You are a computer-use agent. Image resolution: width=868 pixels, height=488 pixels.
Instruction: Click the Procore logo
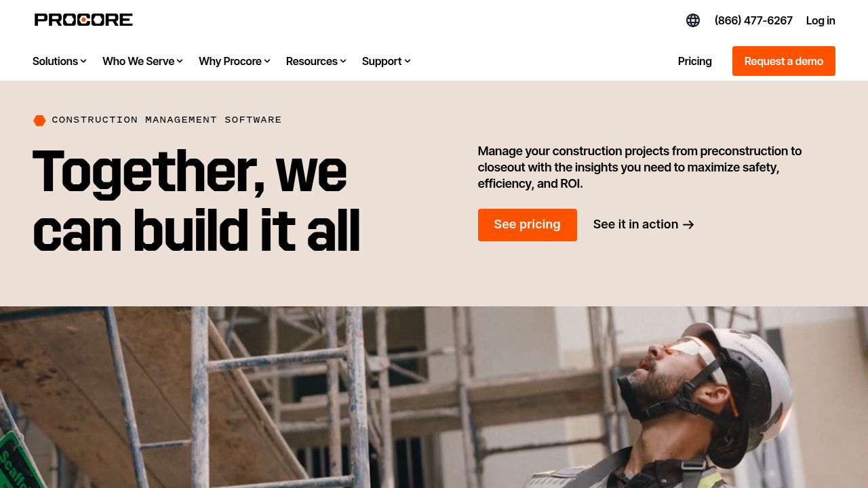click(83, 20)
